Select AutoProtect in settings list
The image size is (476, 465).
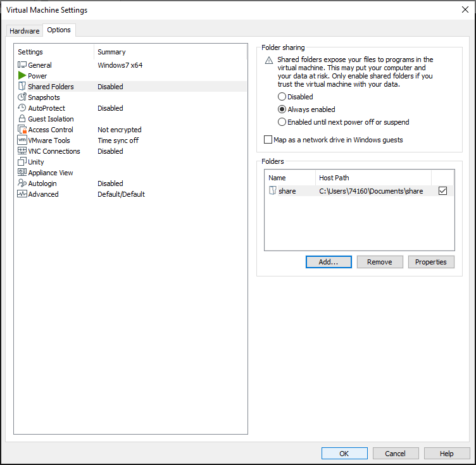(x=46, y=108)
